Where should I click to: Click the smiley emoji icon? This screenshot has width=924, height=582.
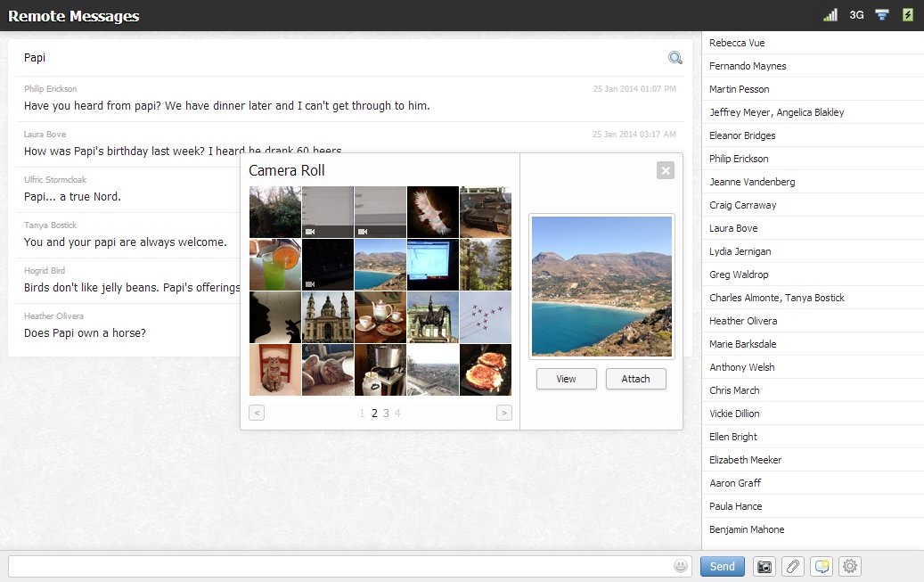pyautogui.click(x=681, y=566)
